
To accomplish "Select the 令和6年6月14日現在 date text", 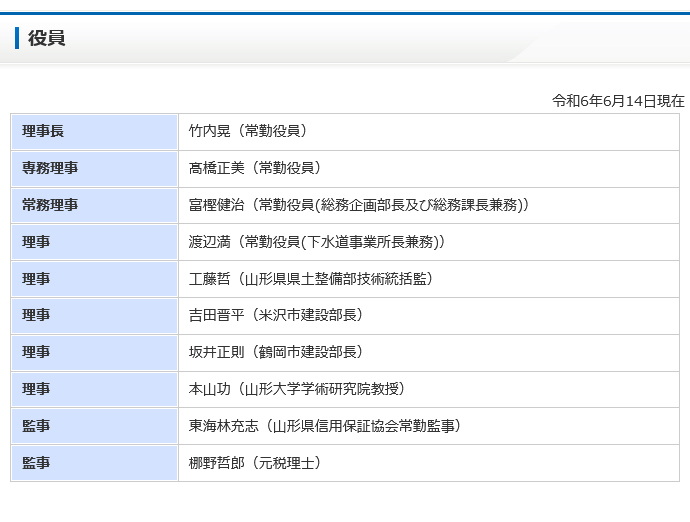I will (x=618, y=101).
